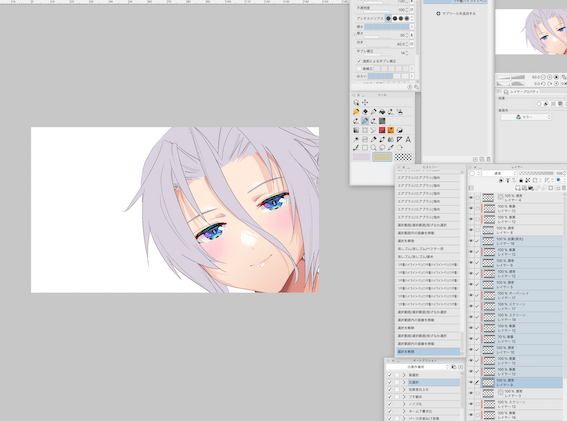Select the Rotate arrow tool in the tool palette

point(400,148)
